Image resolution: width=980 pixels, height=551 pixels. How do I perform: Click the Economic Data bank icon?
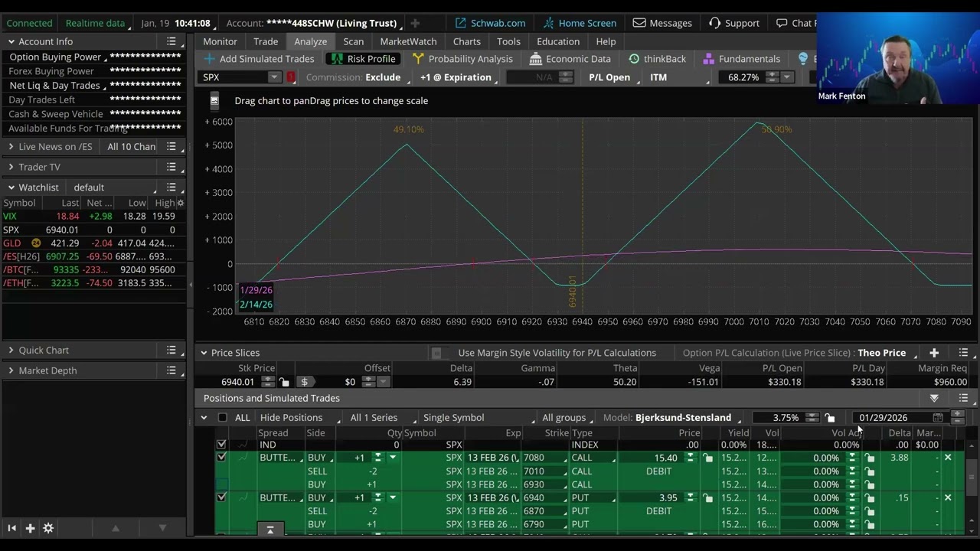[535, 59]
